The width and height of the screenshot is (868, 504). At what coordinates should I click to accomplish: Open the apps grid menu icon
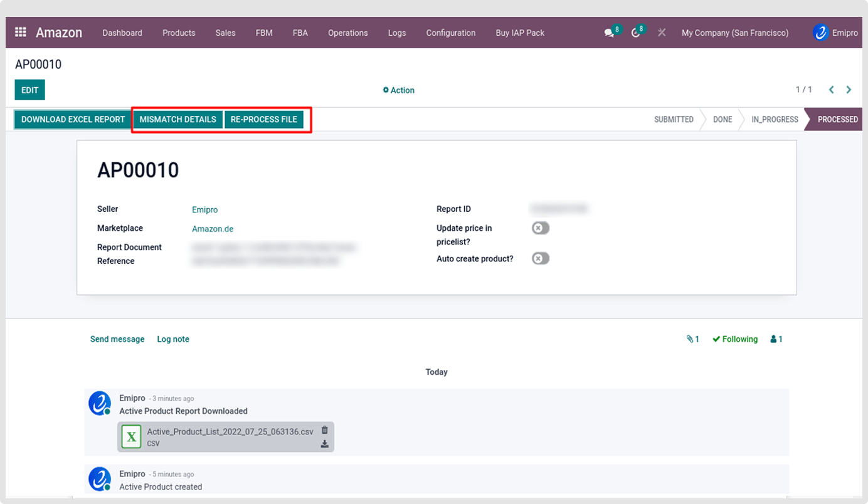point(21,33)
